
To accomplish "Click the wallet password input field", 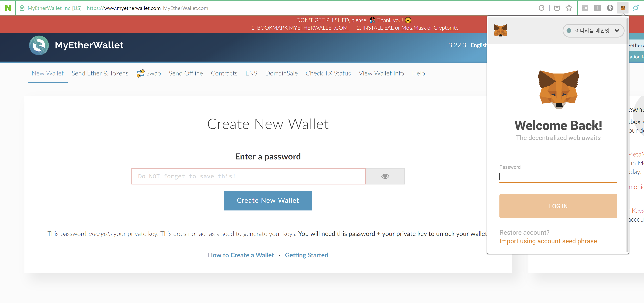I will (248, 176).
